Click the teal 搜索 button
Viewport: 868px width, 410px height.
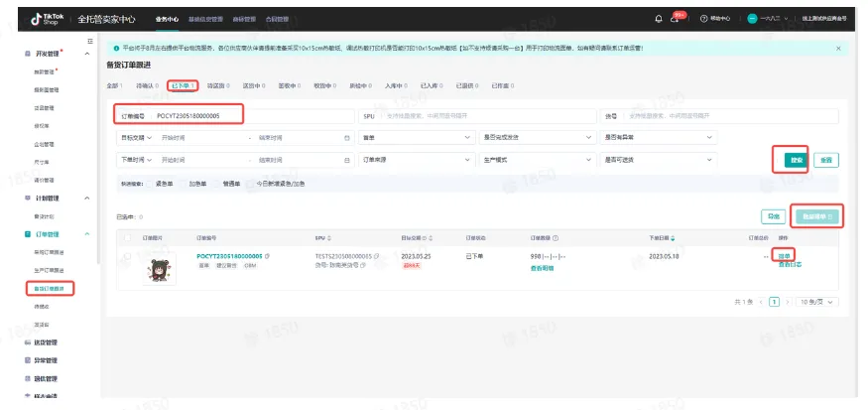pyautogui.click(x=797, y=160)
